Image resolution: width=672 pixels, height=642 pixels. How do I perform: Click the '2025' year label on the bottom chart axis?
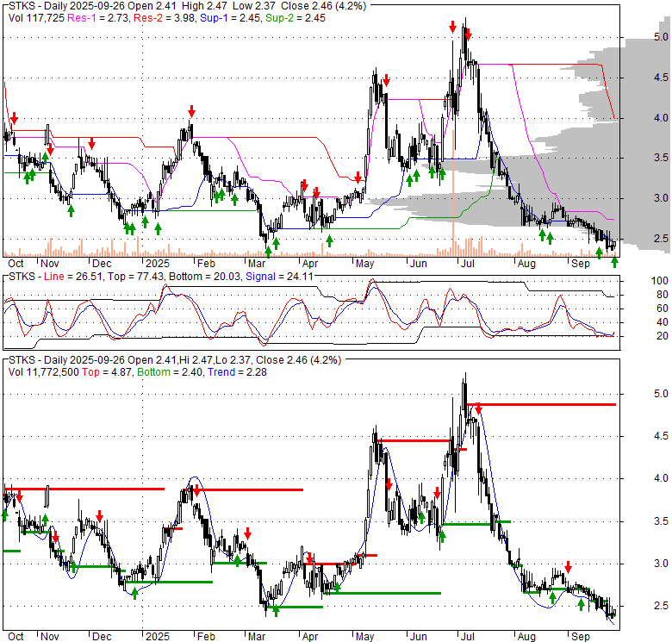click(158, 637)
